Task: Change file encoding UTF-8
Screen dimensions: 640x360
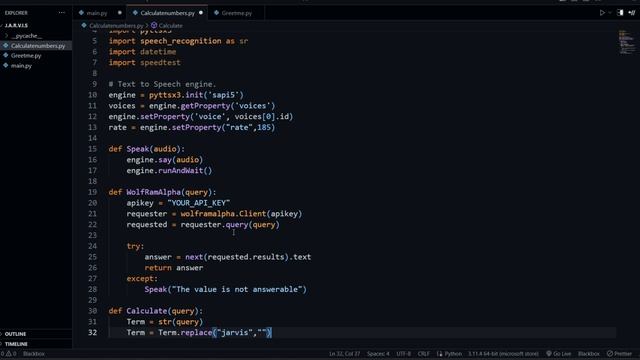Action: click(x=404, y=354)
